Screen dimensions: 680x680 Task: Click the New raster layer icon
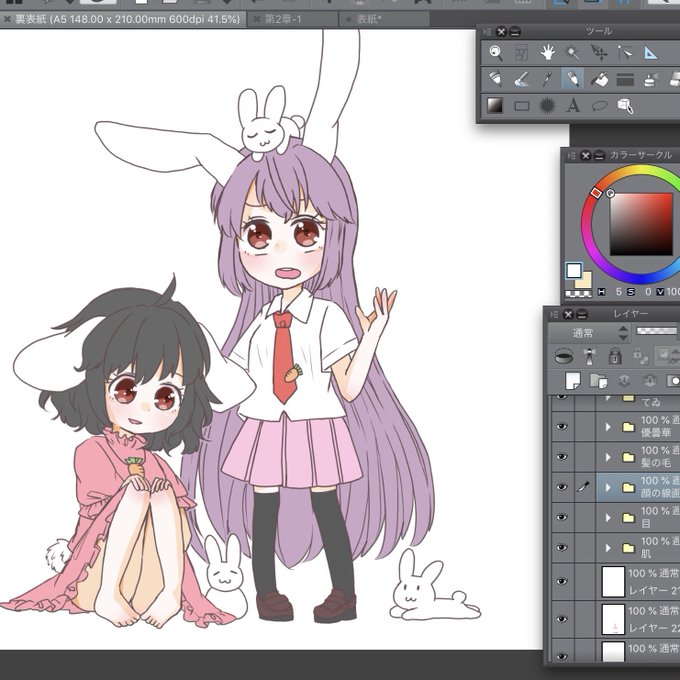coord(573,381)
